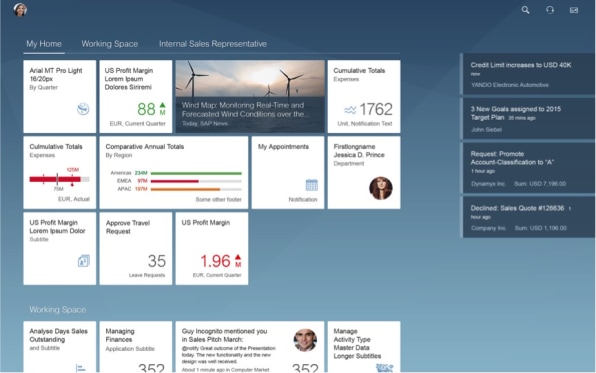Image resolution: width=596 pixels, height=373 pixels.
Task: Open the Approve Travel Request tile
Action: pyautogui.click(x=136, y=249)
